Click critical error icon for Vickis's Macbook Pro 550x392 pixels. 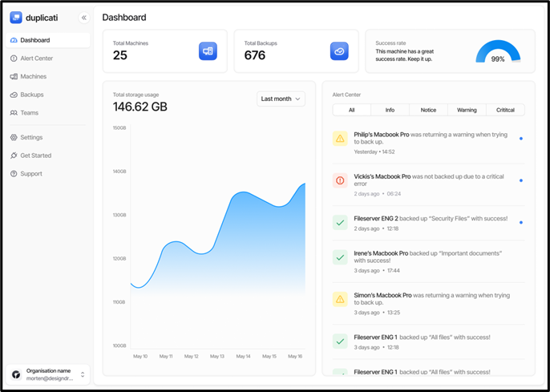click(x=340, y=180)
